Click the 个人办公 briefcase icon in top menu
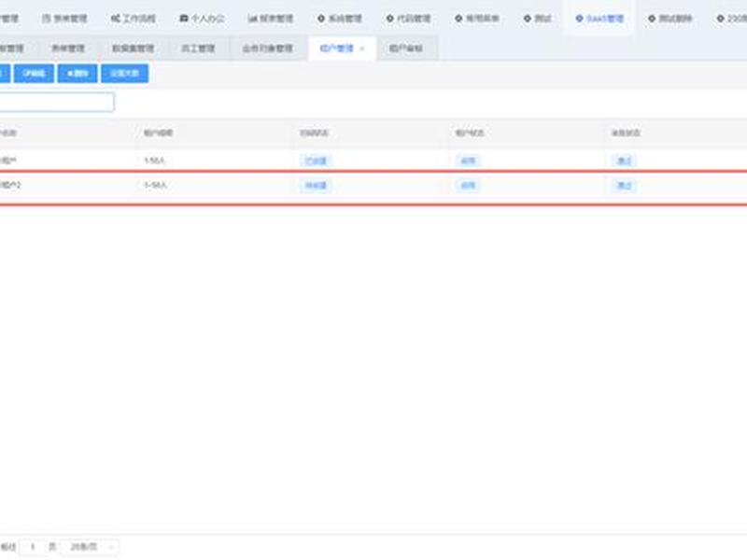This screenshot has width=747, height=560. [184, 19]
